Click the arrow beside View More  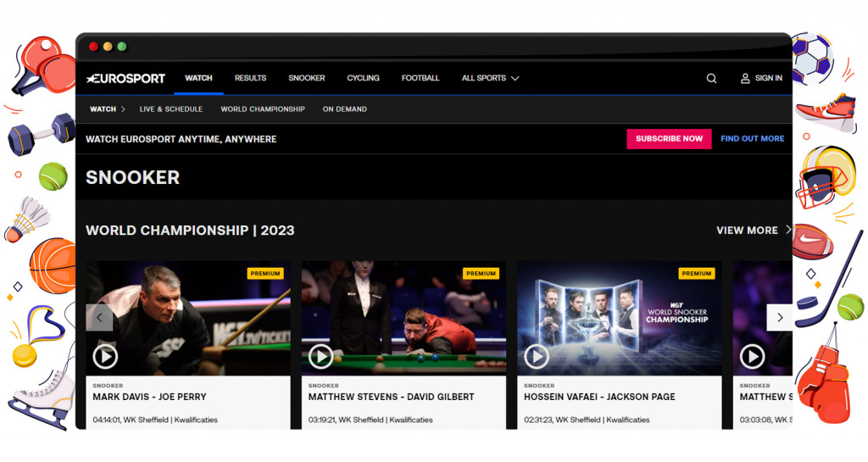[x=788, y=230]
